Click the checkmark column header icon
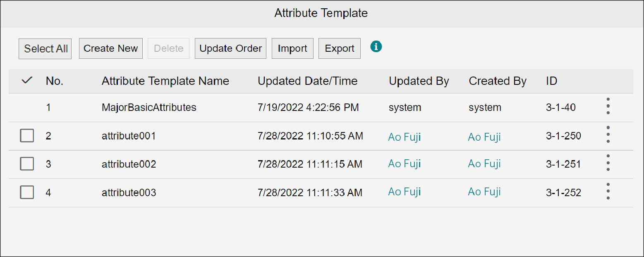 click(26, 81)
